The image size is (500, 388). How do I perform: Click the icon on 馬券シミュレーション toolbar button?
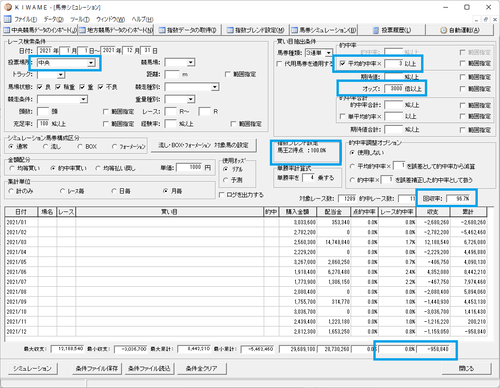pyautogui.click(x=294, y=30)
